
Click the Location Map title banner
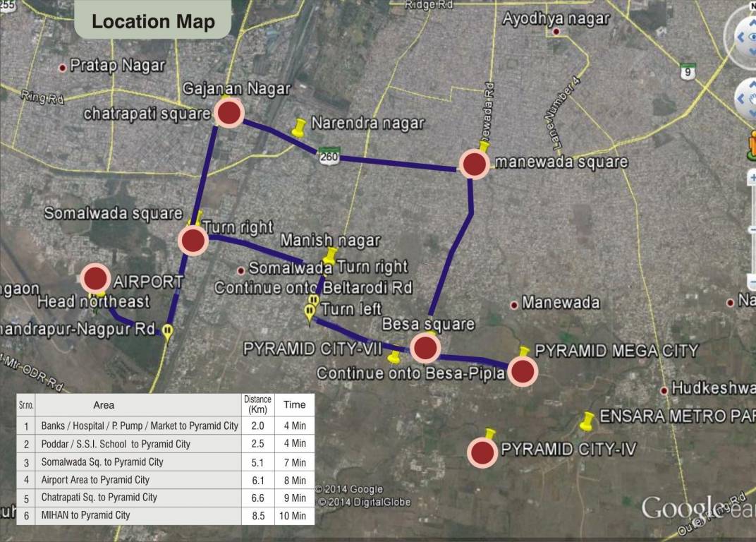[152, 21]
